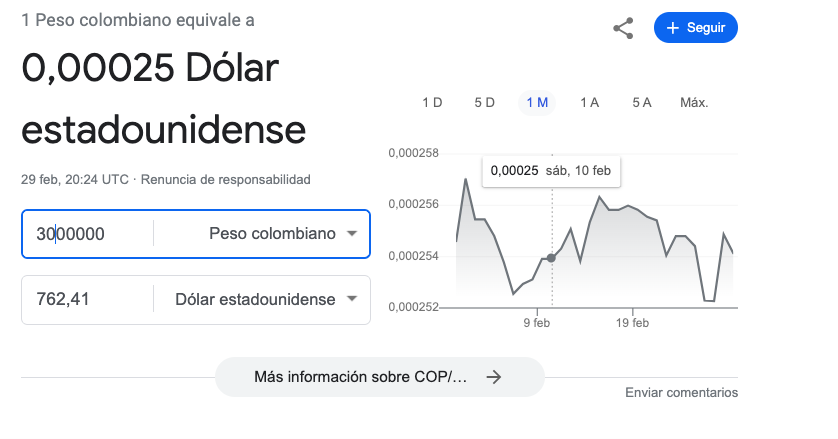The height and width of the screenshot is (439, 838).
Task: Open the Peso colombiano currency dropdown arrow
Action: click(x=352, y=234)
